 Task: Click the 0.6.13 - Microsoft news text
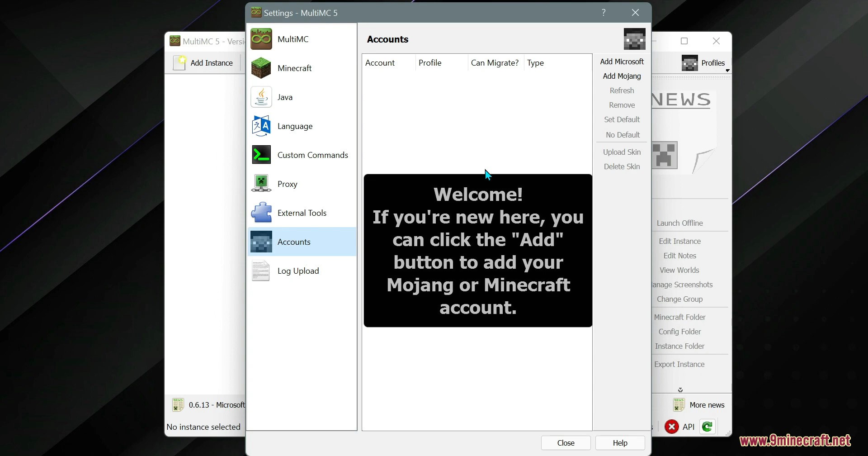pos(217,405)
